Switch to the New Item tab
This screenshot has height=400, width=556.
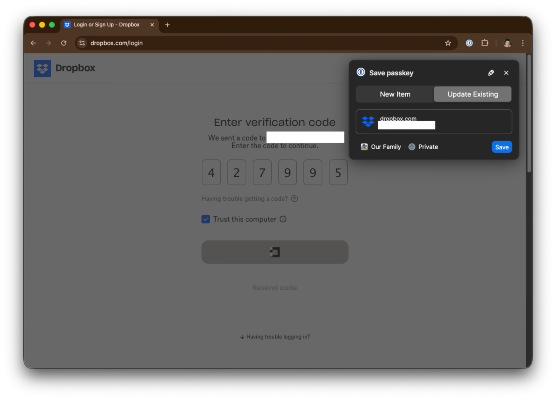[x=395, y=94]
